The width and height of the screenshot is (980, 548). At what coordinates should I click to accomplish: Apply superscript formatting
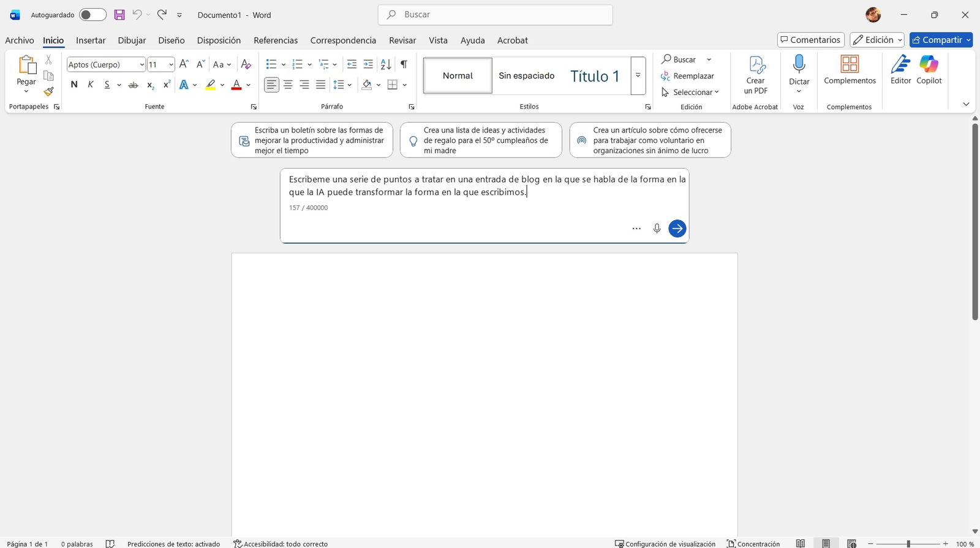pos(166,85)
